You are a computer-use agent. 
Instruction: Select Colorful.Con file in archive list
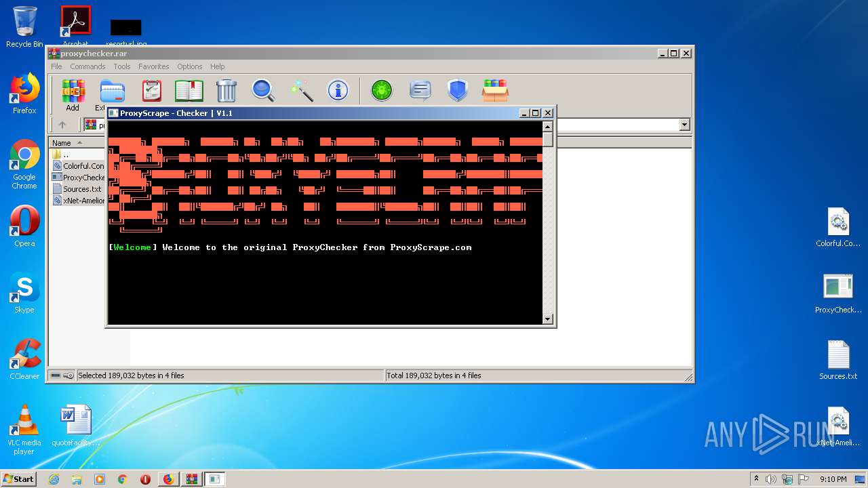click(x=77, y=166)
